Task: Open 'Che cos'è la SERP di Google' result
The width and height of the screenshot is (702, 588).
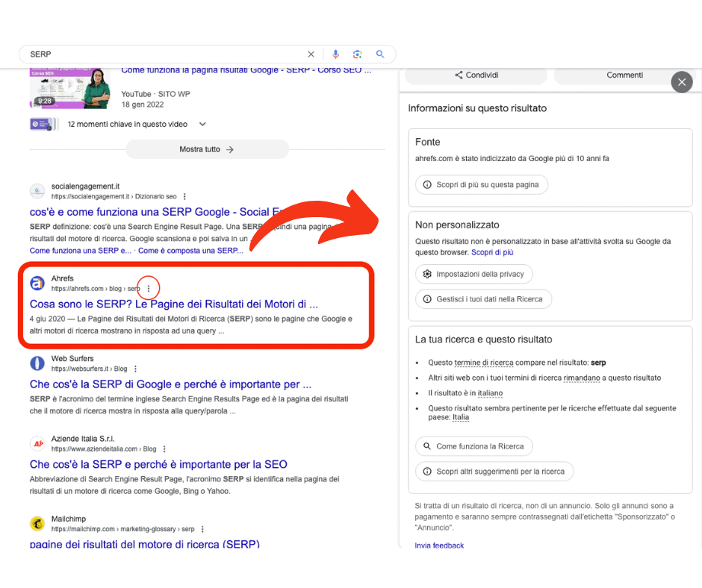Action: [x=170, y=384]
